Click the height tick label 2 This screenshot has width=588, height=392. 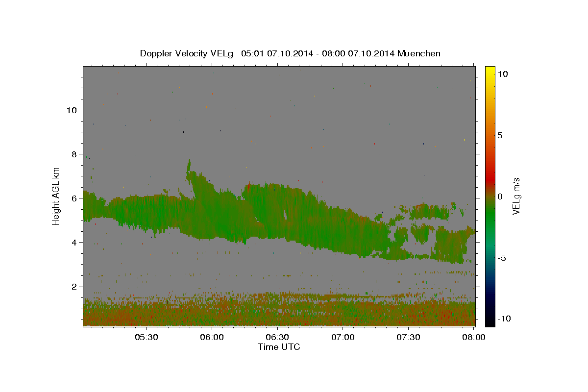[75, 286]
